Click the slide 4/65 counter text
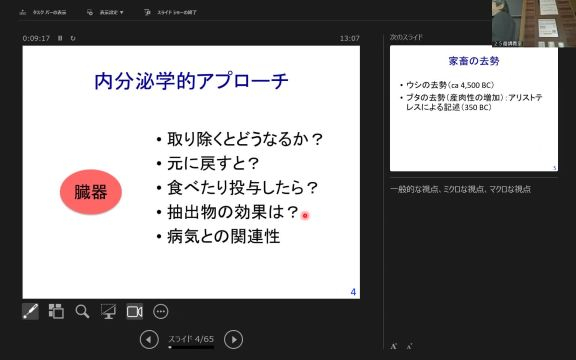 [191, 339]
